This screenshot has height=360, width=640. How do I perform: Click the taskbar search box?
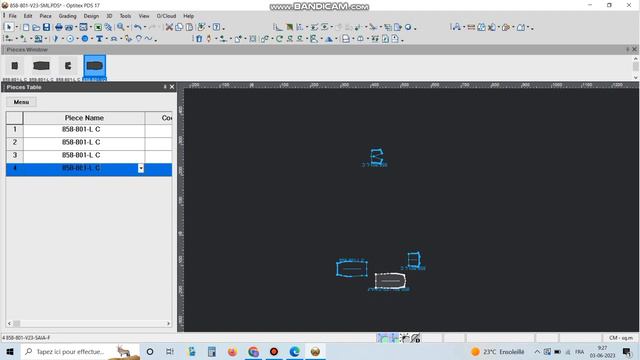click(80, 351)
